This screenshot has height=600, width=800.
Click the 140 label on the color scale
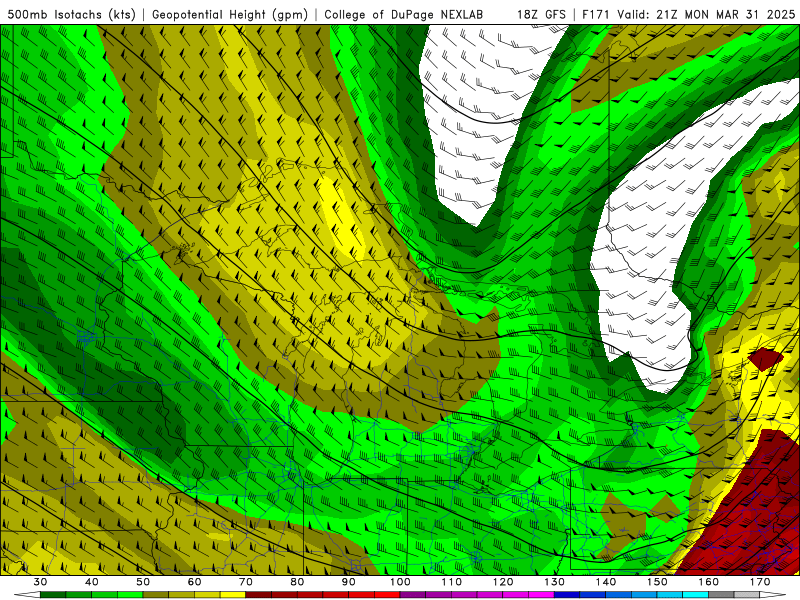(606, 582)
